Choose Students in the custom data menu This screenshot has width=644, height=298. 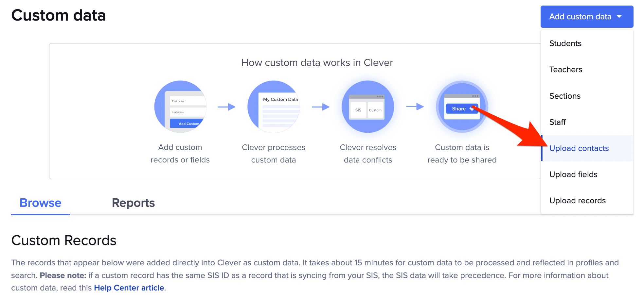(x=565, y=43)
